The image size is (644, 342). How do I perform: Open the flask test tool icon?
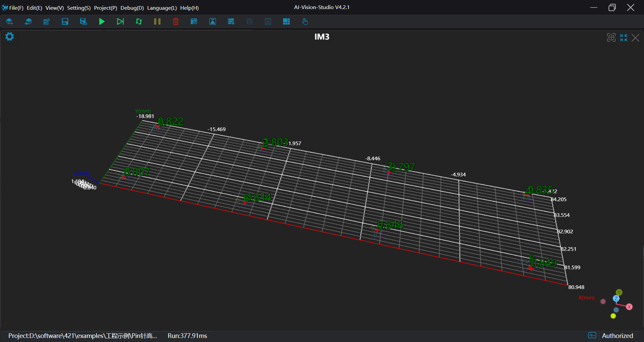click(x=212, y=22)
